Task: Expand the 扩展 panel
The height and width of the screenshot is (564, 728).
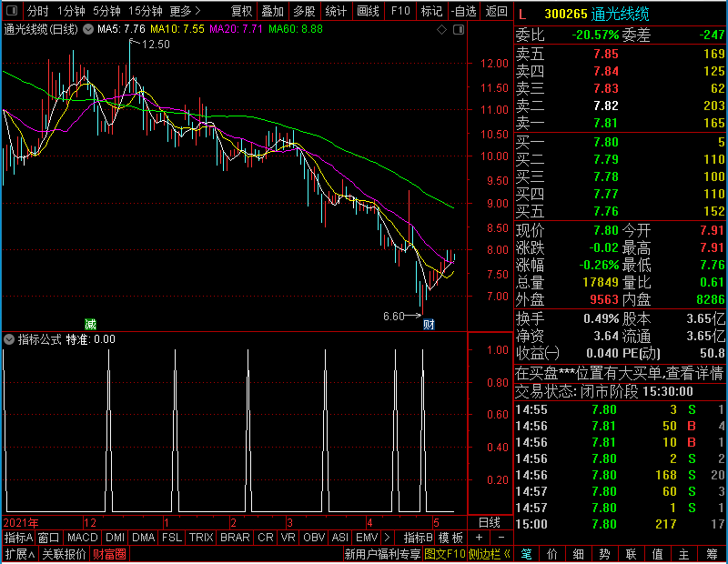Action: point(20,554)
